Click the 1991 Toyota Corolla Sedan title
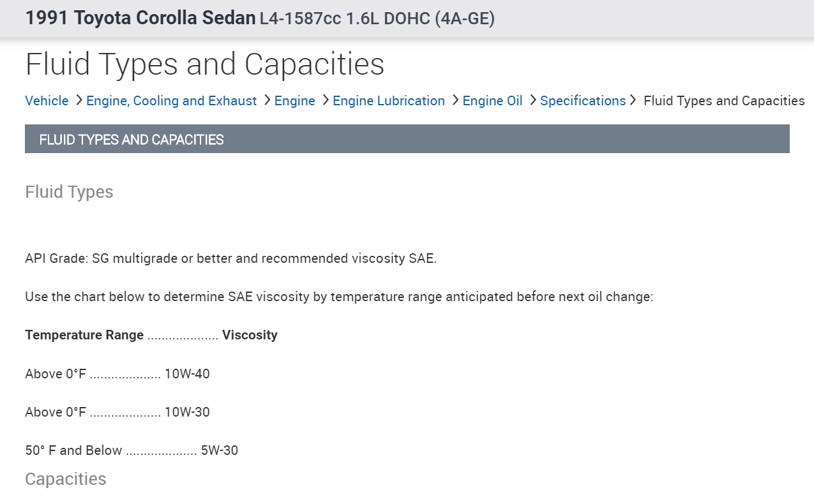814x504 pixels. pos(140,18)
